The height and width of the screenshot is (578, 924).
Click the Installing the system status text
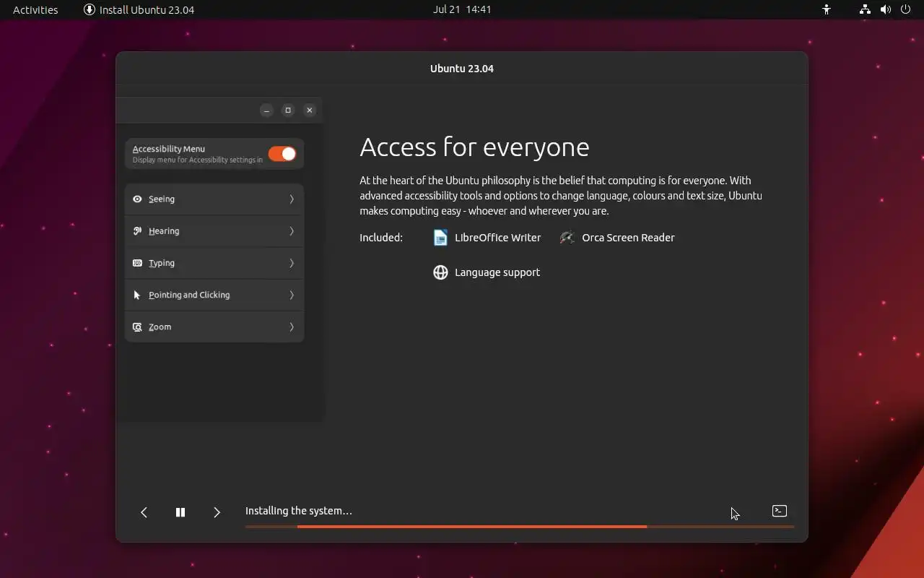pos(299,511)
